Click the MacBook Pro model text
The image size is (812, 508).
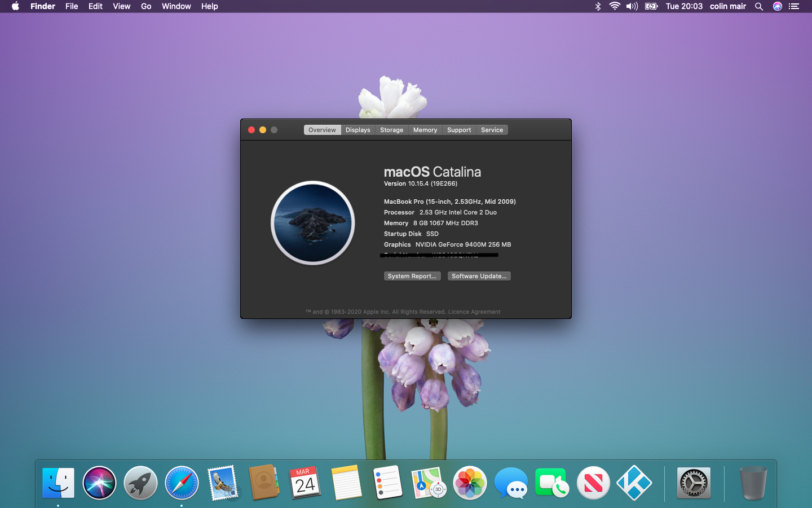[450, 202]
